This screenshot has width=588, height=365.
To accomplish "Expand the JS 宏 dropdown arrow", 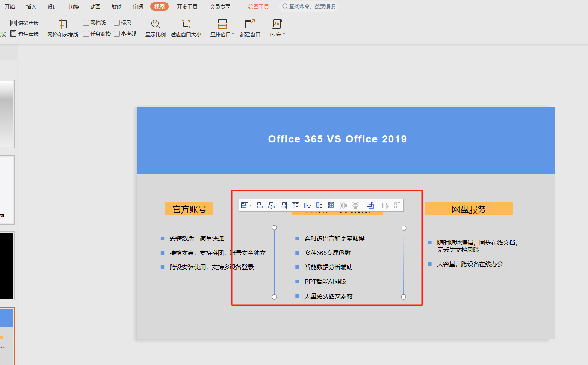I will (x=284, y=34).
